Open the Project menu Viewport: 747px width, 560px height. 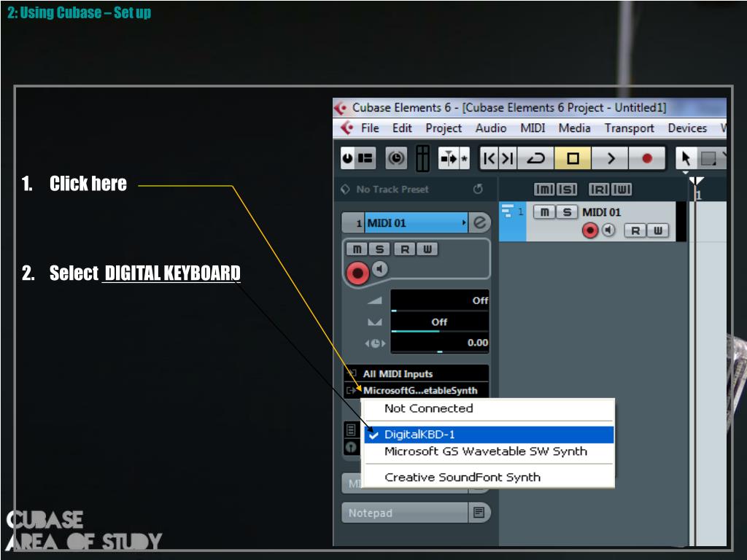(x=444, y=128)
